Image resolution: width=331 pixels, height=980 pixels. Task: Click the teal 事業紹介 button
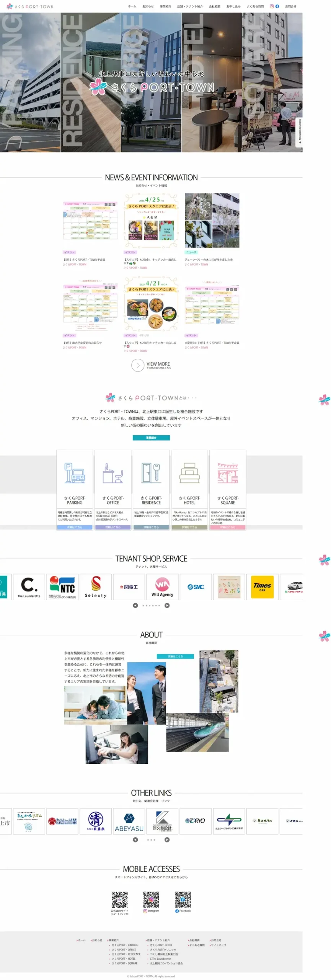pyautogui.click(x=151, y=438)
